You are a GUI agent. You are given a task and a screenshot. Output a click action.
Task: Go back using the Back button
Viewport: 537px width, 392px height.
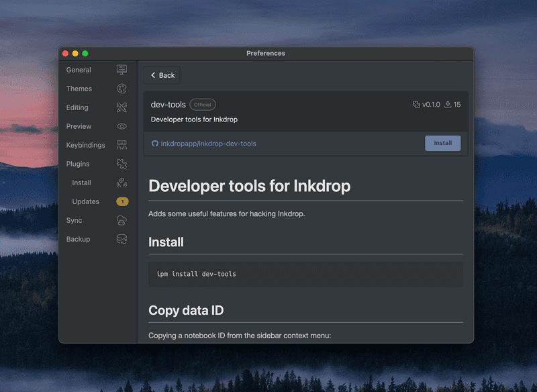pyautogui.click(x=161, y=75)
